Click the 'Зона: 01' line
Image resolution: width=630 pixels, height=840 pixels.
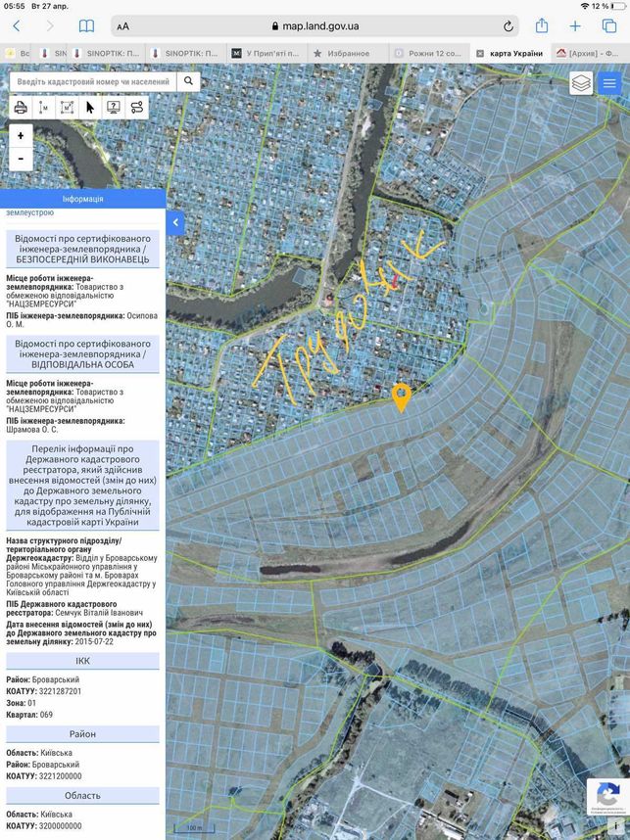(21, 703)
